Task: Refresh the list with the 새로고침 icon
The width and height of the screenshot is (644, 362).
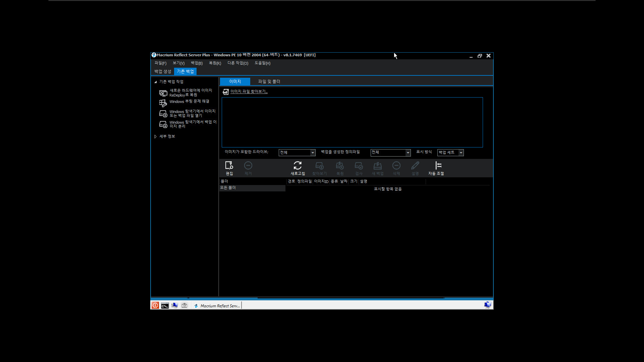Action: point(298,166)
